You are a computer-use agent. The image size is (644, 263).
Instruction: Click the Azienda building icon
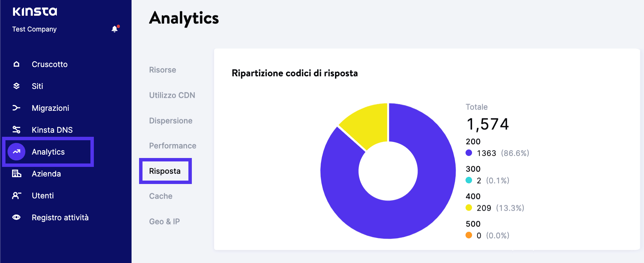point(16,173)
